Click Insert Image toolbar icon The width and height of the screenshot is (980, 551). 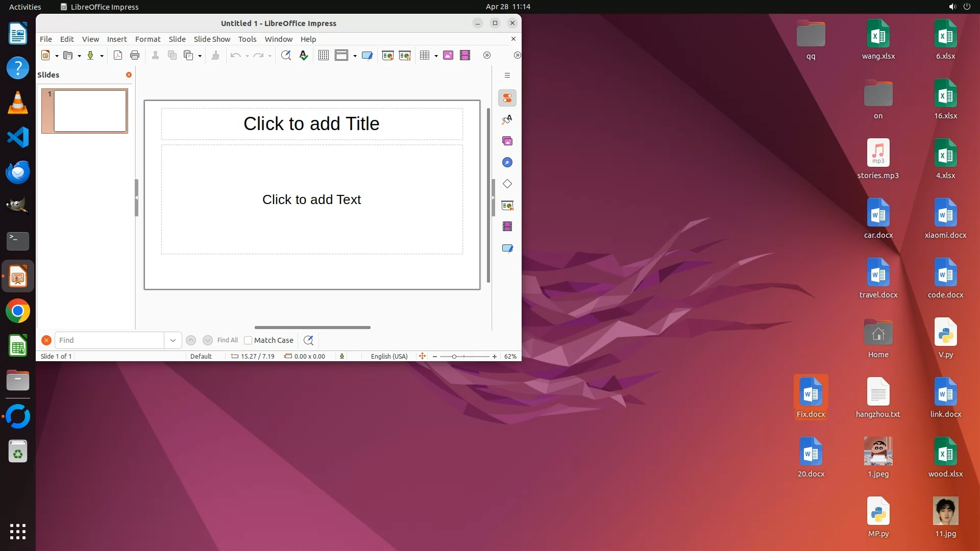[x=448, y=55]
